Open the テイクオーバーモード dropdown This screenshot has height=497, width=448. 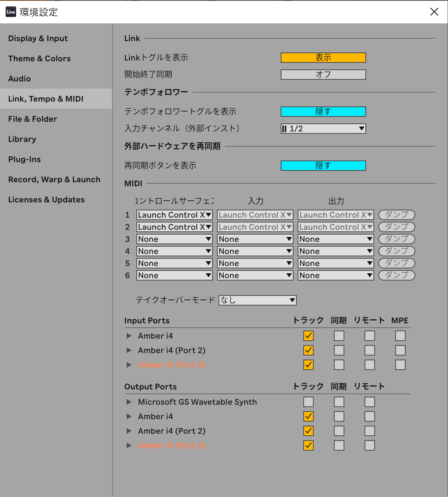tap(258, 300)
